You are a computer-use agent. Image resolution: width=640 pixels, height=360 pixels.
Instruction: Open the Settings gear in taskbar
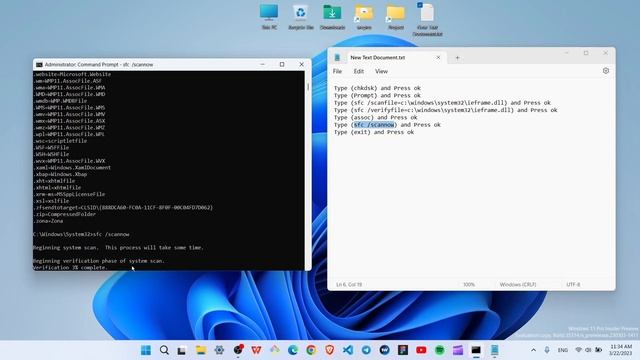219,350
